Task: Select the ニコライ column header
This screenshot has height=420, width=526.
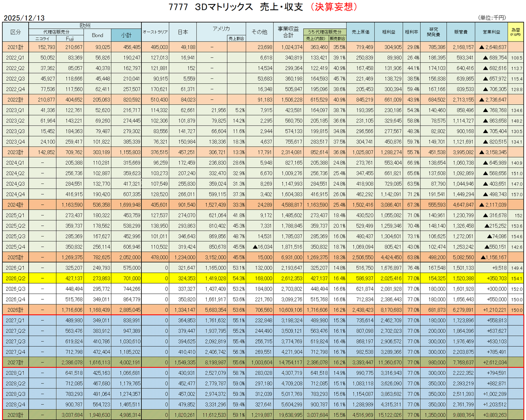Action: tap(43, 39)
